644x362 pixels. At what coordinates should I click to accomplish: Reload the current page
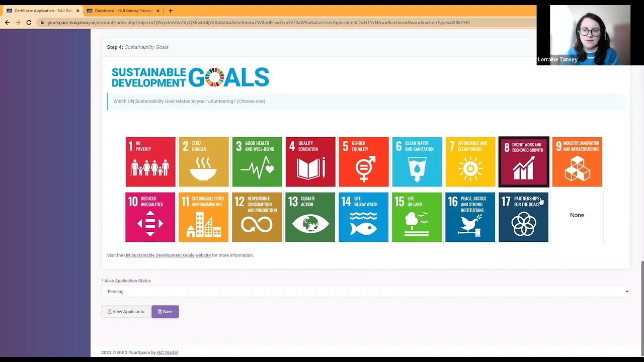(29, 23)
